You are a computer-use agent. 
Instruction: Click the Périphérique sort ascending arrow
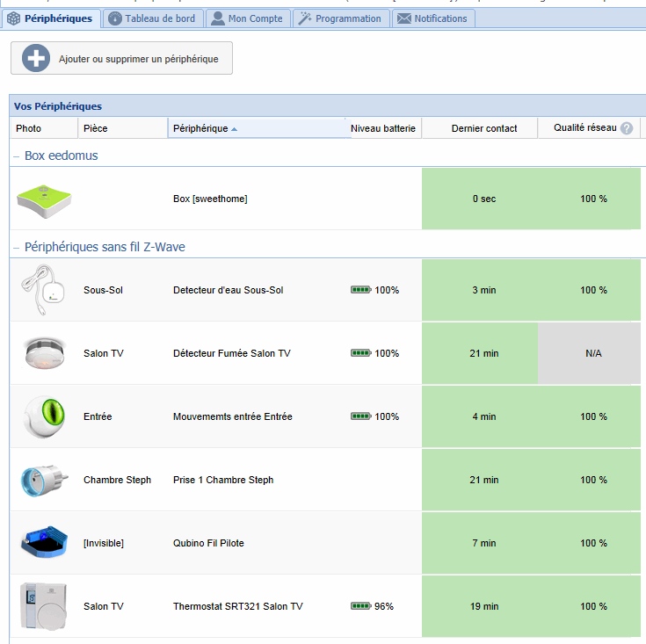[x=234, y=129]
